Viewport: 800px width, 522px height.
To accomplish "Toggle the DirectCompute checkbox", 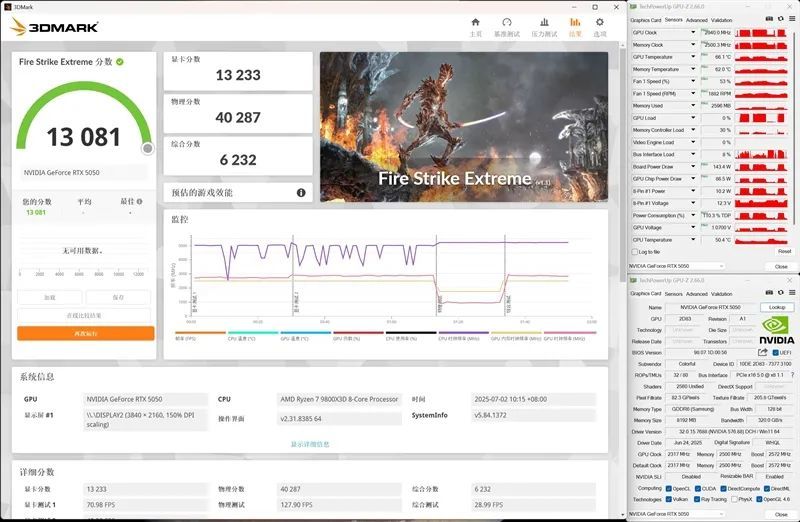I will [x=723, y=488].
